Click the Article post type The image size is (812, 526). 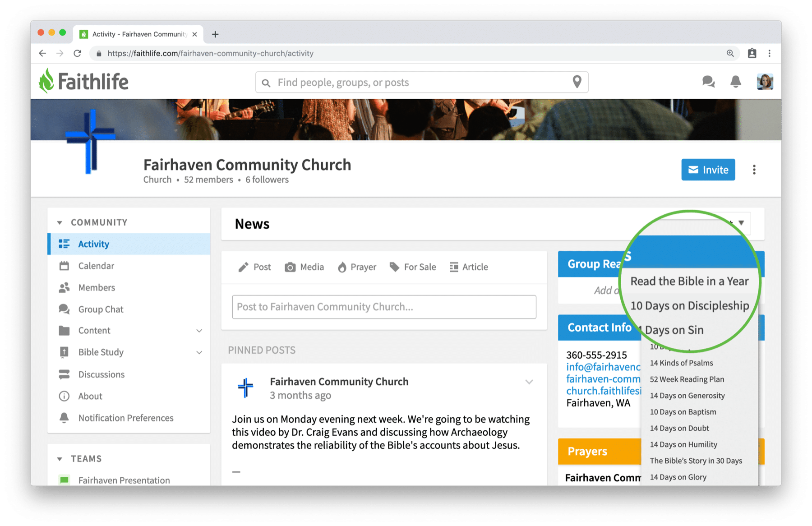pyautogui.click(x=469, y=267)
